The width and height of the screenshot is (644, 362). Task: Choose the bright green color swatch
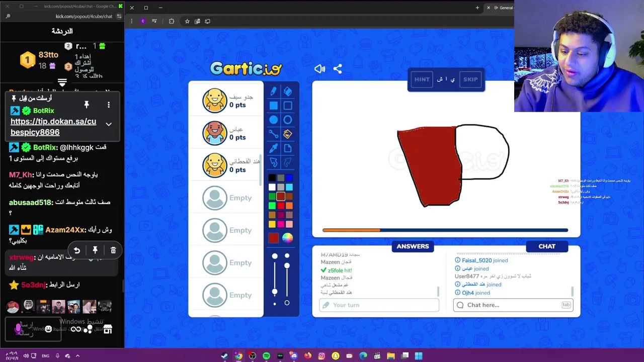click(x=272, y=206)
